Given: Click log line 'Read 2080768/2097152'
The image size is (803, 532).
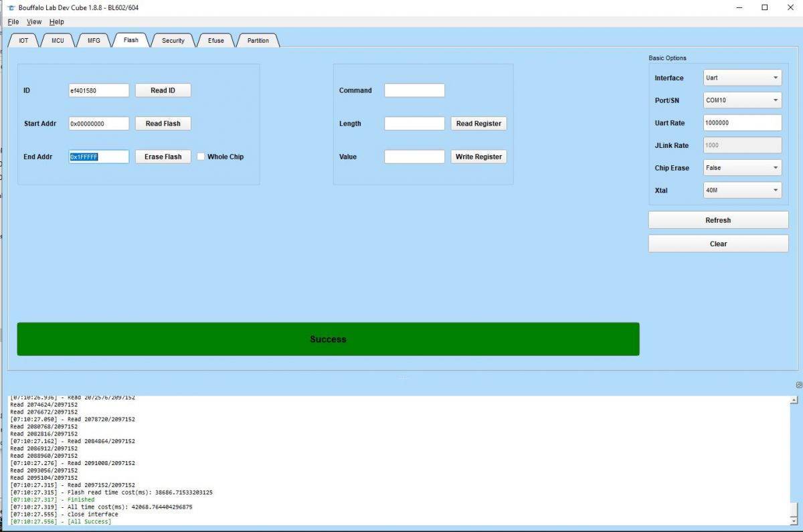Looking at the screenshot, I should tap(43, 426).
